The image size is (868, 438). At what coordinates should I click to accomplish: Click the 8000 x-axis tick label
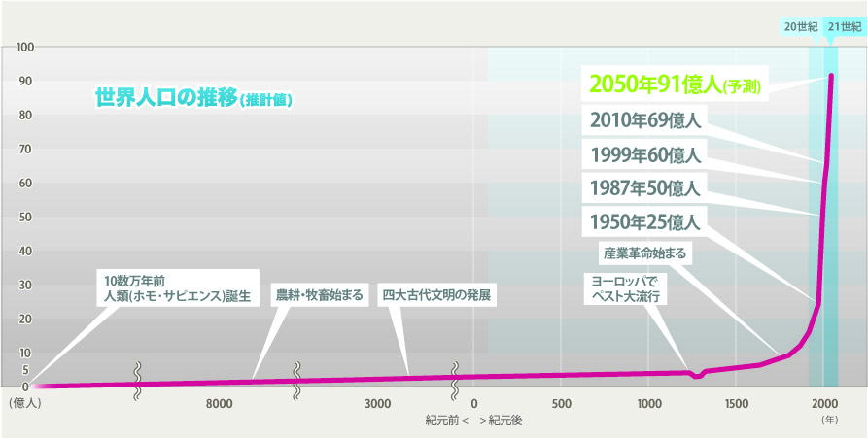point(220,404)
